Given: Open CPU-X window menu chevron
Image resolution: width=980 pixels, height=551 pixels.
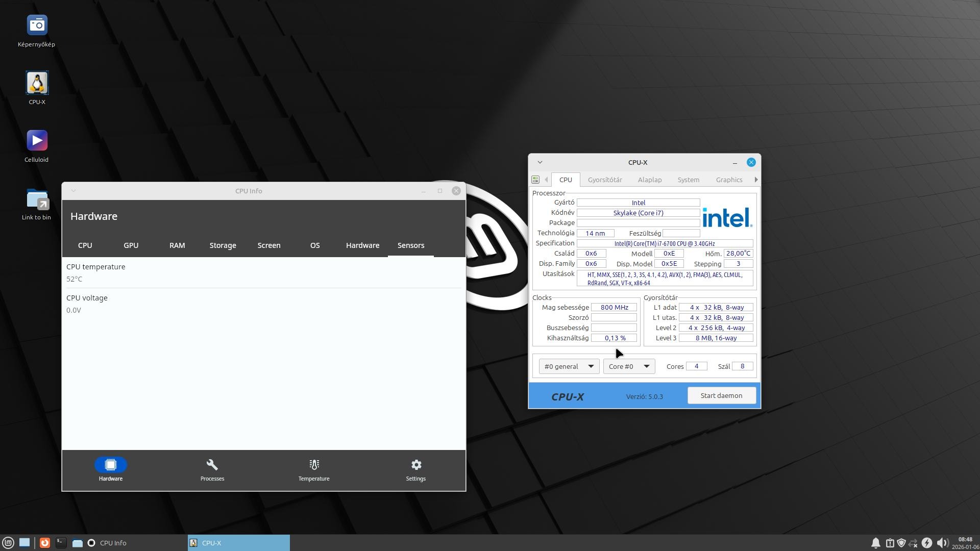Looking at the screenshot, I should 540,162.
